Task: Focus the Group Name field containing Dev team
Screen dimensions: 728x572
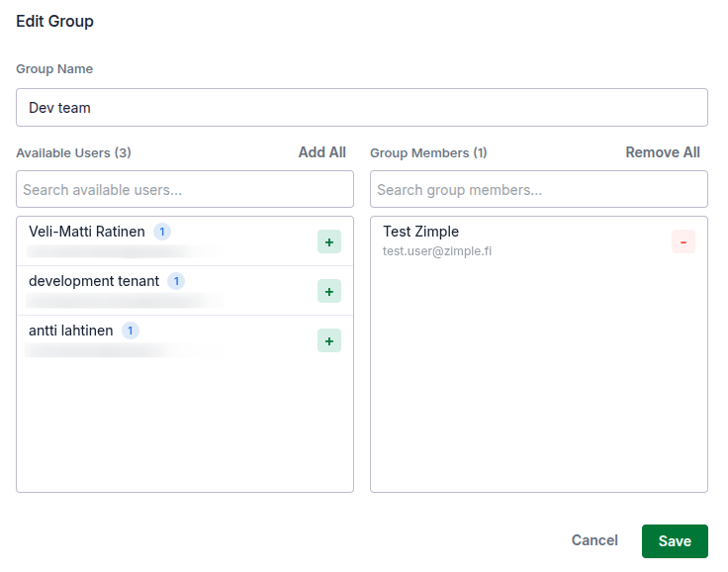Action: tap(361, 108)
